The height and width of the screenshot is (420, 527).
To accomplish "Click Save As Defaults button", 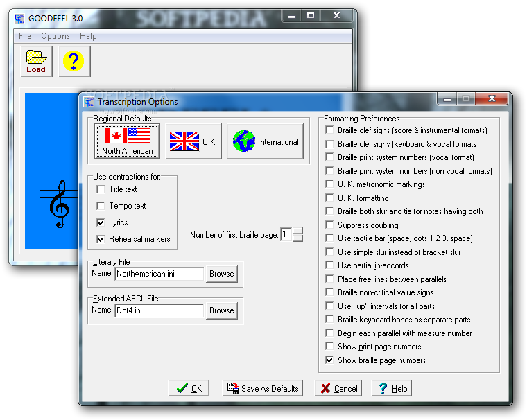I will click(262, 388).
